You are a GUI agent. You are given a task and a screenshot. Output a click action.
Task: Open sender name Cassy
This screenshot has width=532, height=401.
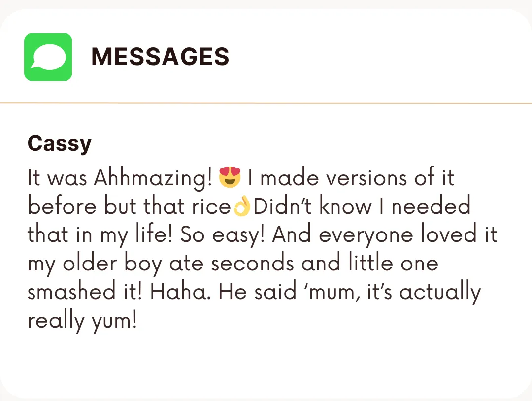(x=60, y=144)
